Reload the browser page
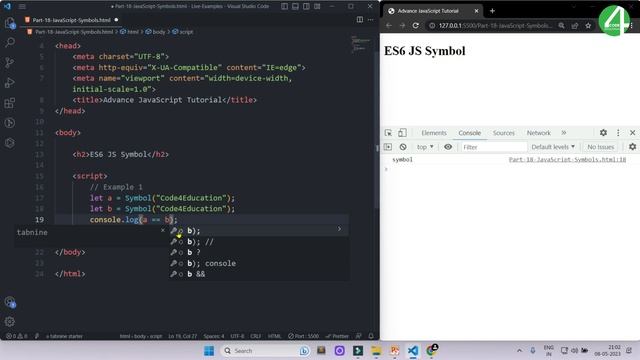This screenshot has width=640, height=360. point(416,25)
